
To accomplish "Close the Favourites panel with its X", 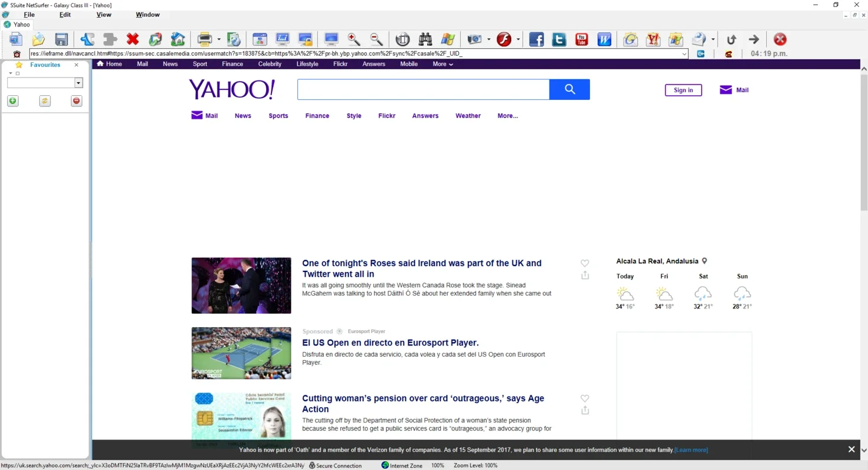I will pyautogui.click(x=76, y=65).
